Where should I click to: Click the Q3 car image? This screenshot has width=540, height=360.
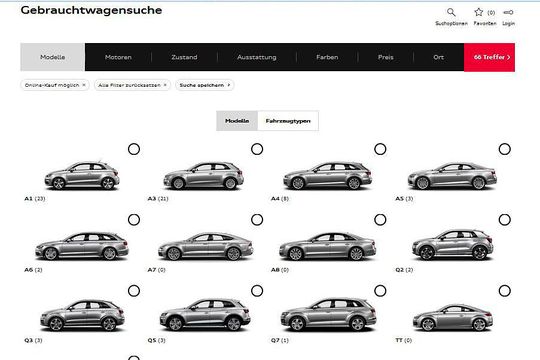[x=82, y=315]
